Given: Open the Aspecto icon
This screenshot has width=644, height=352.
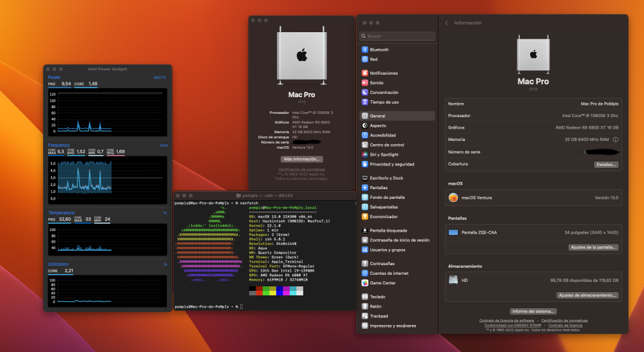Looking at the screenshot, I should [x=365, y=125].
